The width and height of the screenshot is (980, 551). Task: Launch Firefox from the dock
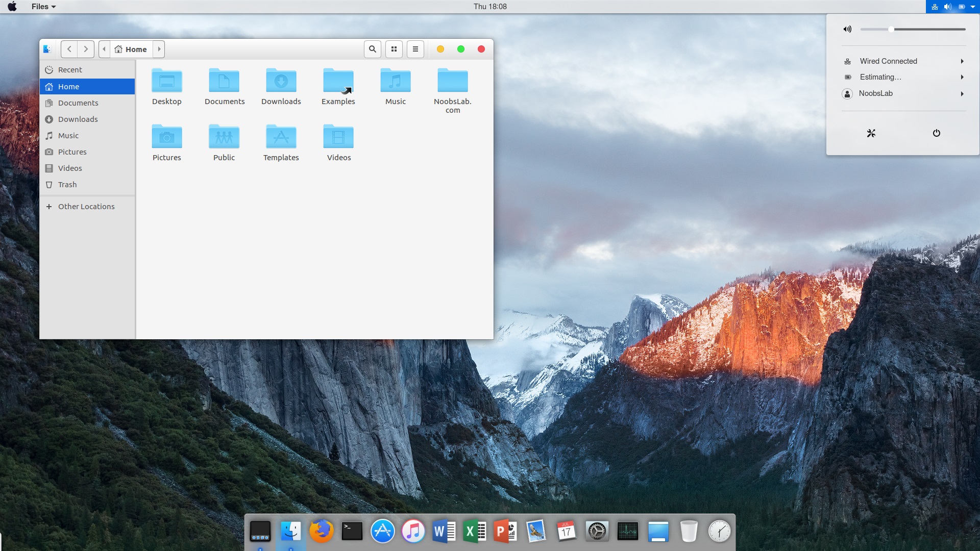pos(322,531)
